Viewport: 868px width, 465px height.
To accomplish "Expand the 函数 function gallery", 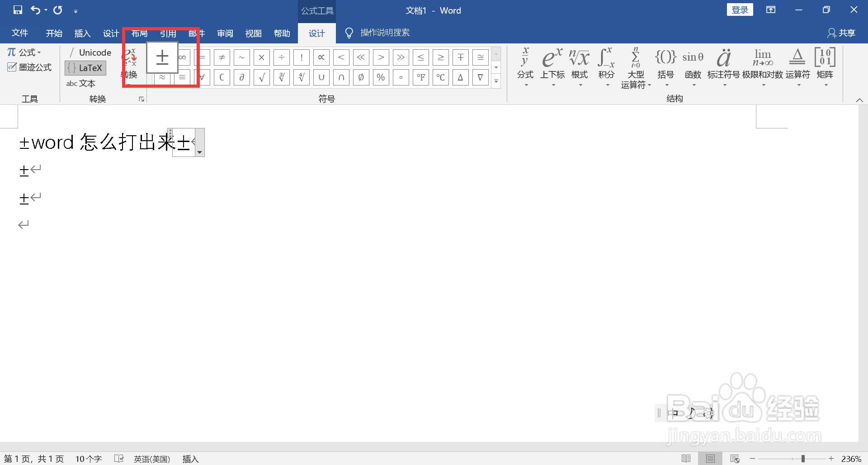I will point(693,67).
